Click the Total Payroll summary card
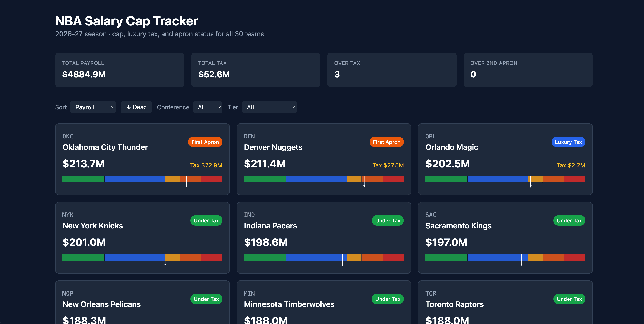Screen dimensions: 644x324 [x=120, y=70]
